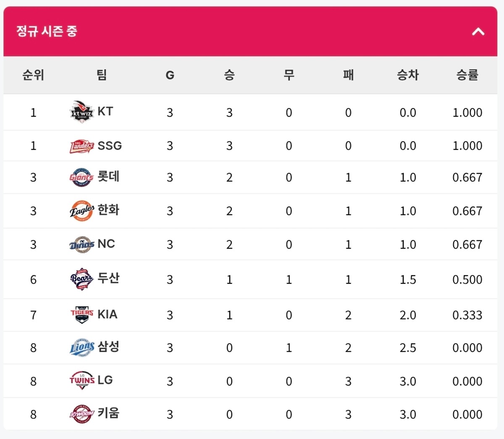
Task: Click the LG Twins team logo
Action: tap(81, 381)
